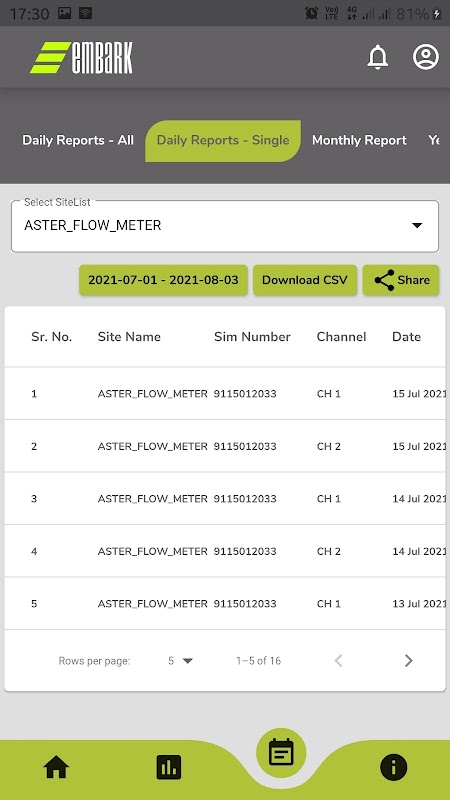450x800 pixels.
Task: Go to previous page of table
Action: [338, 661]
